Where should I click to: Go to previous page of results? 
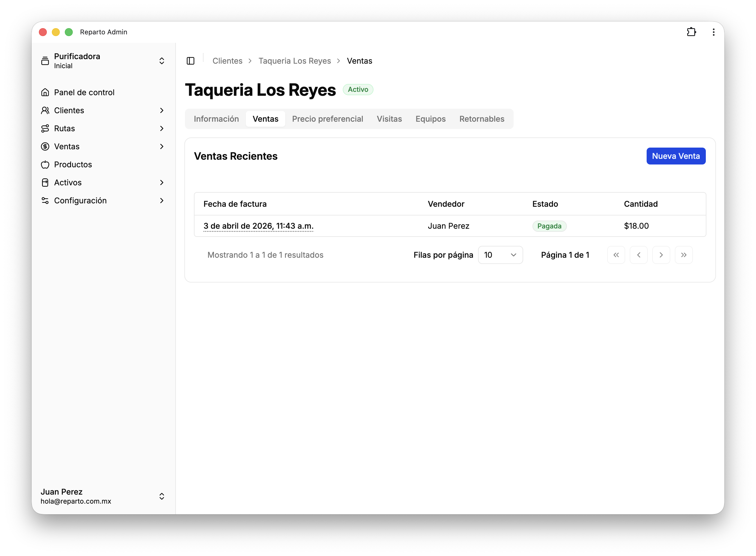pyautogui.click(x=638, y=255)
